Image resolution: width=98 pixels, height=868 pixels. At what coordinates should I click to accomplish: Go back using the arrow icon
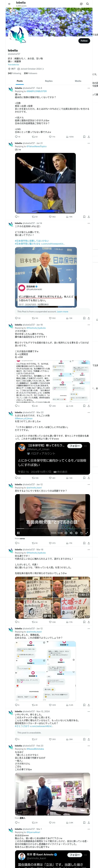[x=9, y=4]
